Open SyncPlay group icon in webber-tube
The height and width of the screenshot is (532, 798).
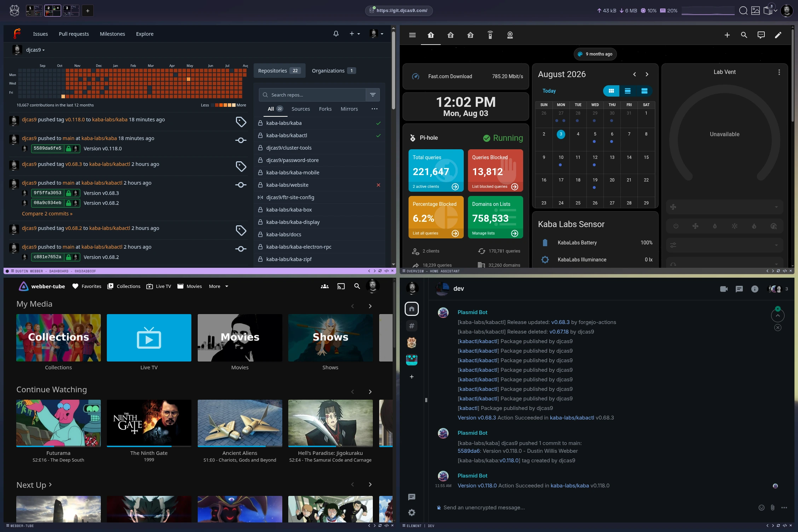324,286
